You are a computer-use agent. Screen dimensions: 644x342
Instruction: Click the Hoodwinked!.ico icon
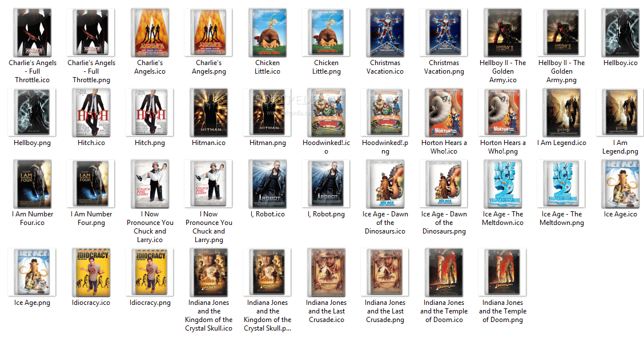pos(326,112)
